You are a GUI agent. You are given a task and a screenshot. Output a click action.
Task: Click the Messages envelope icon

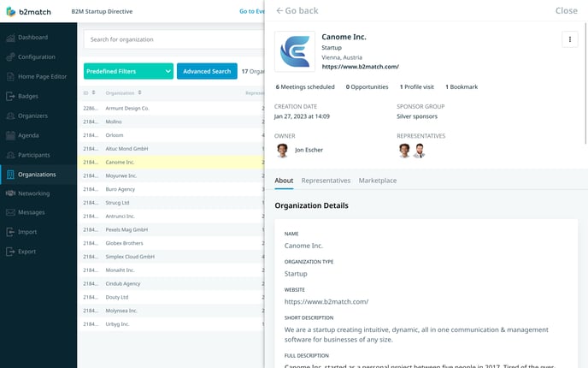(x=10, y=212)
